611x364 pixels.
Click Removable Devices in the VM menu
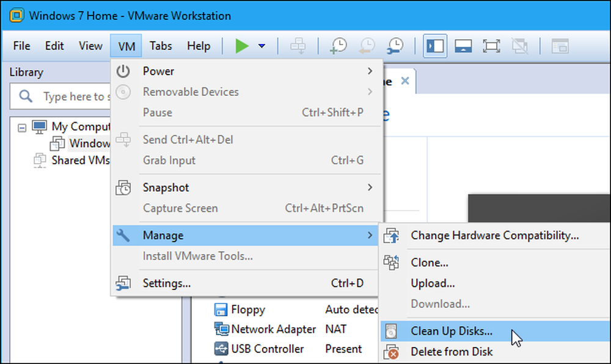point(246,92)
